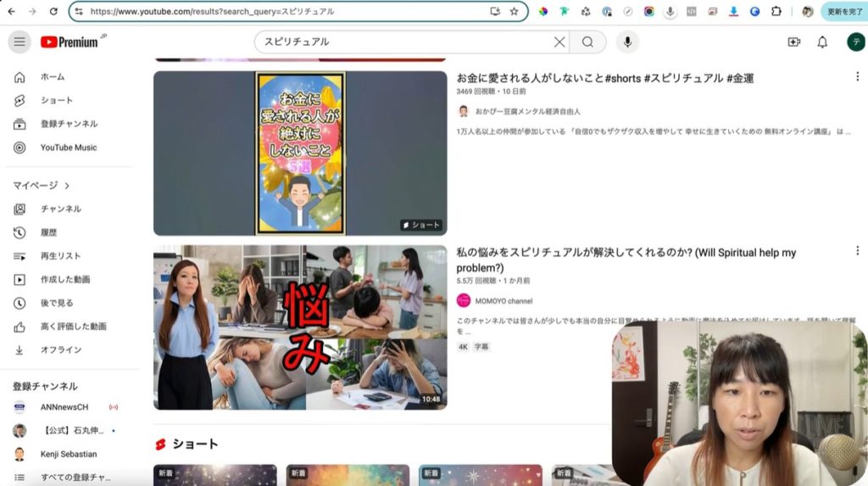The image size is (868, 486).
Task: Open ANNnewsCH subscription channel
Action: pyautogui.click(x=64, y=407)
